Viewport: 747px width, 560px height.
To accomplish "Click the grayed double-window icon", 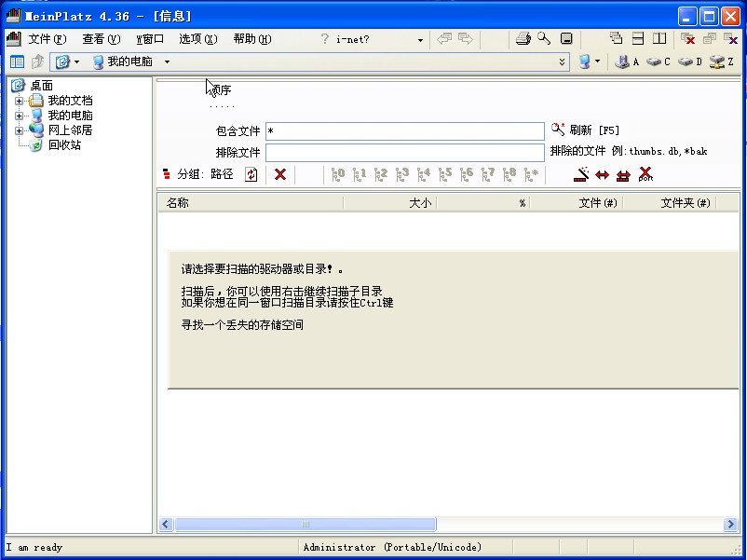I will [710, 38].
